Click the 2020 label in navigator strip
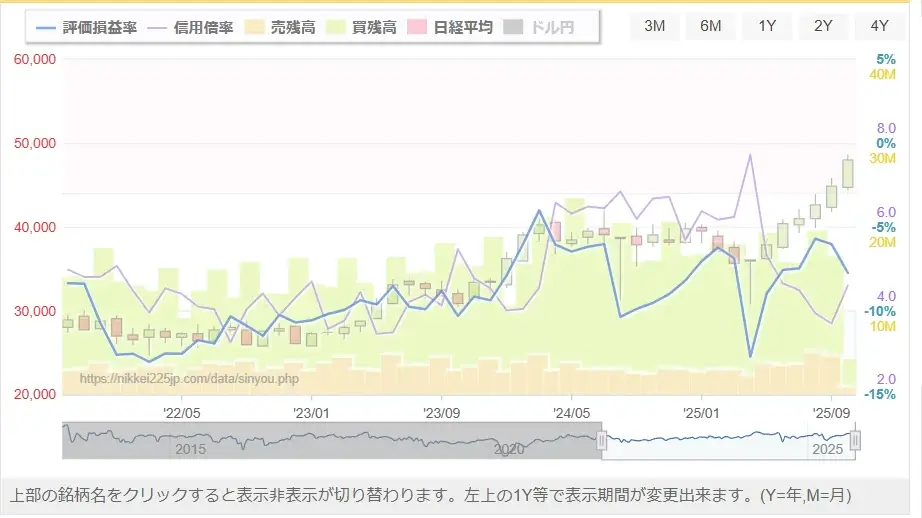Screen dimensions: 922x518 (x=509, y=449)
